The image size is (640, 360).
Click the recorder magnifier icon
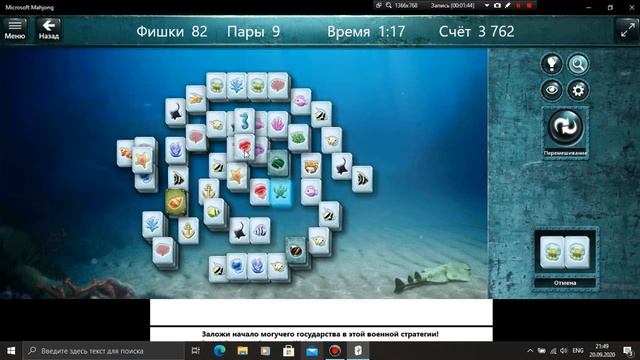(389, 5)
